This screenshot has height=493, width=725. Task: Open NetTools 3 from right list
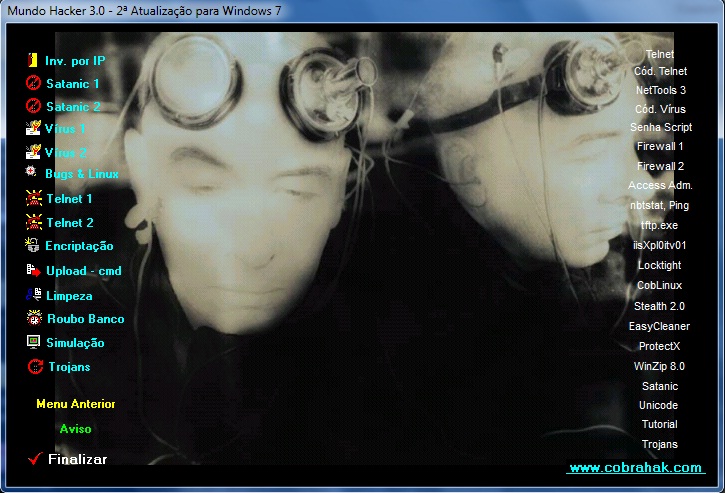coord(660,90)
